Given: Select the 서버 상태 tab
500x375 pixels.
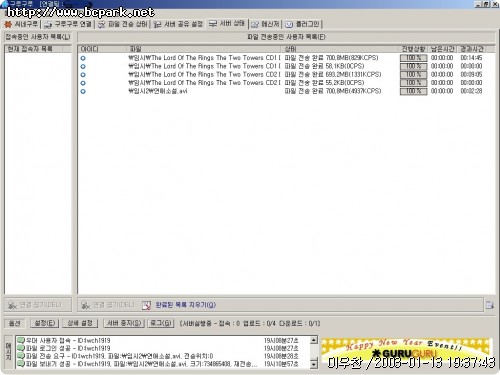Looking at the screenshot, I should pos(227,24).
